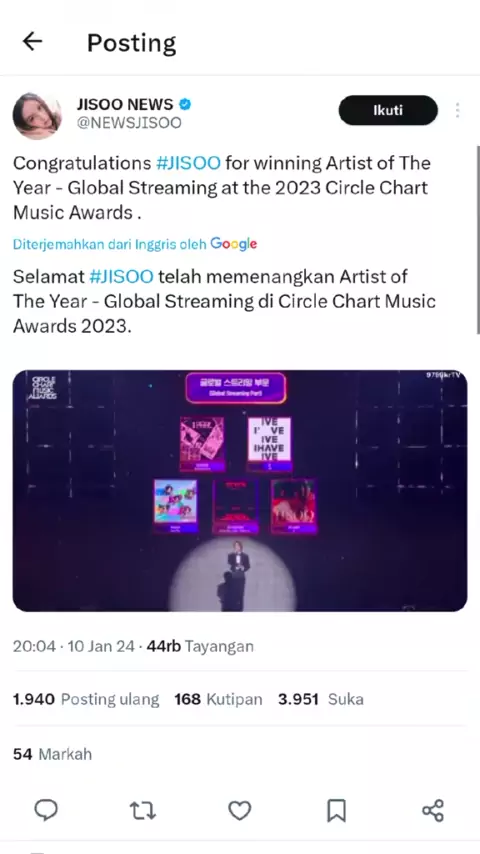Like the post with heart icon
This screenshot has height=854, width=480.
239,810
